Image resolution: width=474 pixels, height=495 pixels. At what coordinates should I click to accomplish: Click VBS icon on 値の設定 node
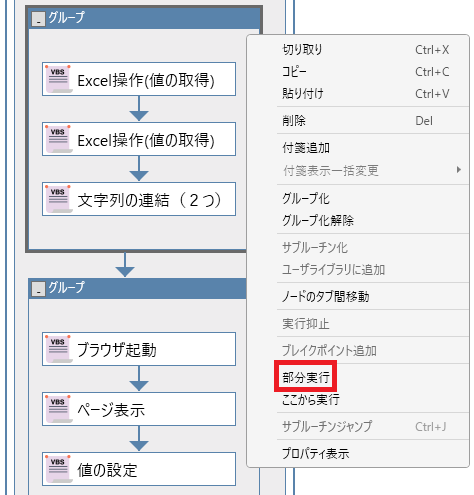tap(58, 469)
